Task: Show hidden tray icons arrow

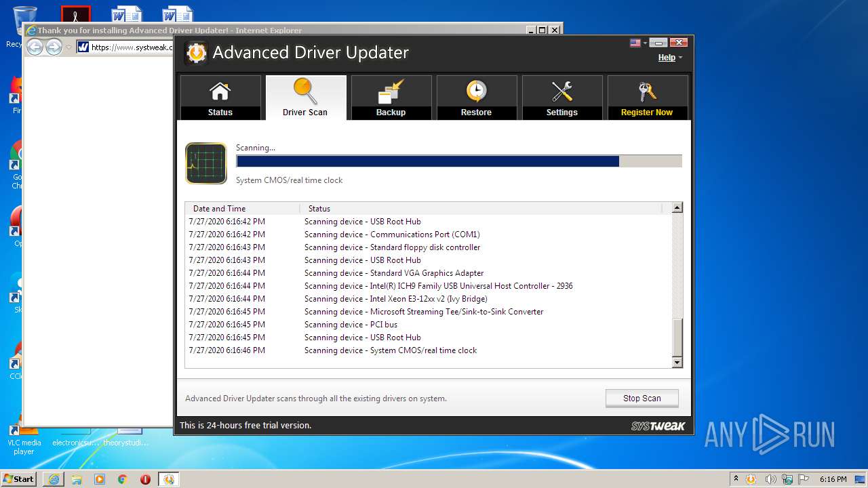Action: tap(736, 479)
